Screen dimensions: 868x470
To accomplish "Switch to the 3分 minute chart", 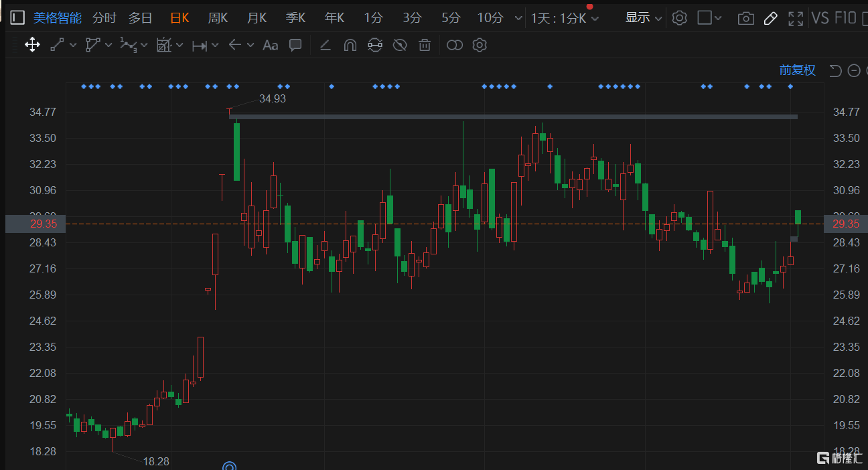I will 412,18.
